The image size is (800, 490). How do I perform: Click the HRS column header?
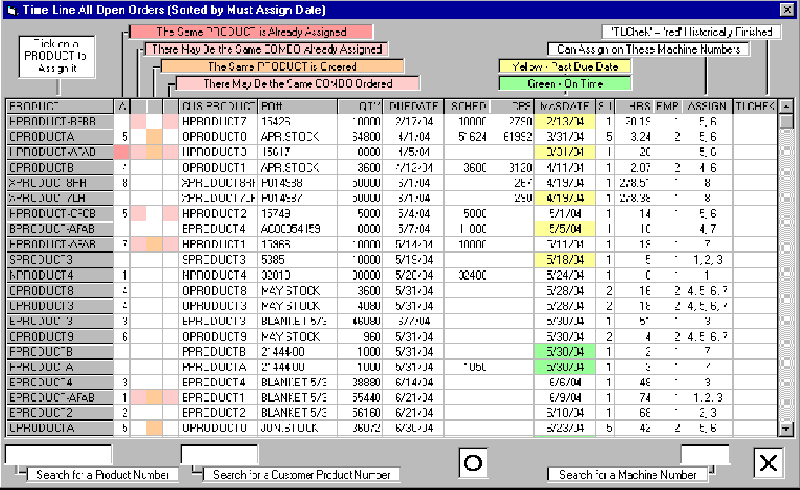[634, 106]
